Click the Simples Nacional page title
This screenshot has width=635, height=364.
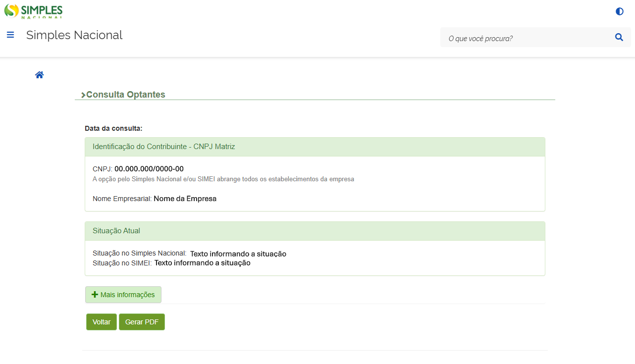click(x=74, y=35)
